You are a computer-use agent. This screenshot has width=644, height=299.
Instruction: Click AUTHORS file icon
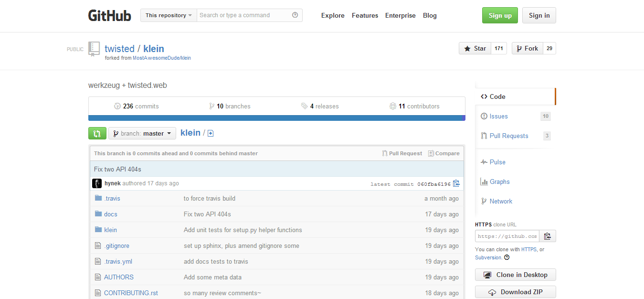(98, 277)
